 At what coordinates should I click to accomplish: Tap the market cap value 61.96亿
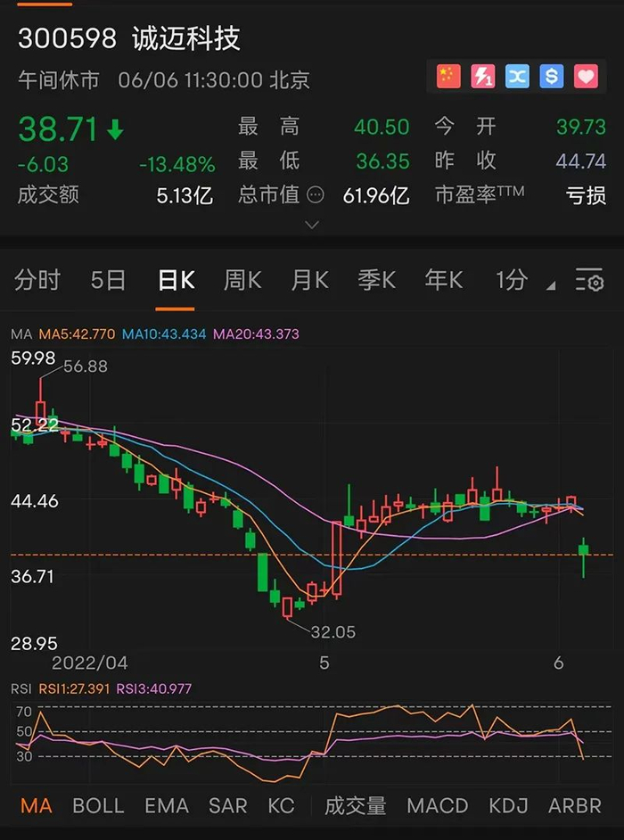376,196
